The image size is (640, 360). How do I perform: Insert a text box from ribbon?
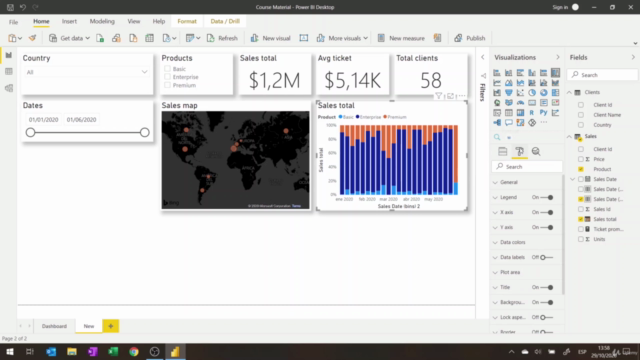pos(304,38)
